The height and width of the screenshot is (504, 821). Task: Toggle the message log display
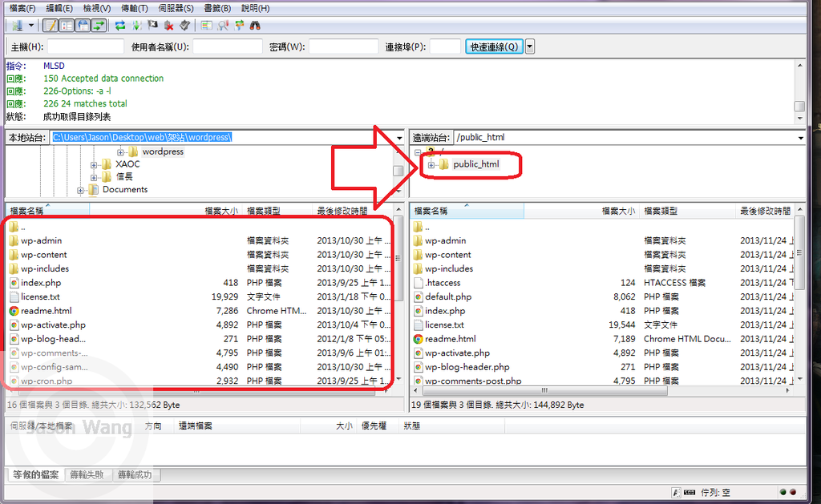[51, 25]
